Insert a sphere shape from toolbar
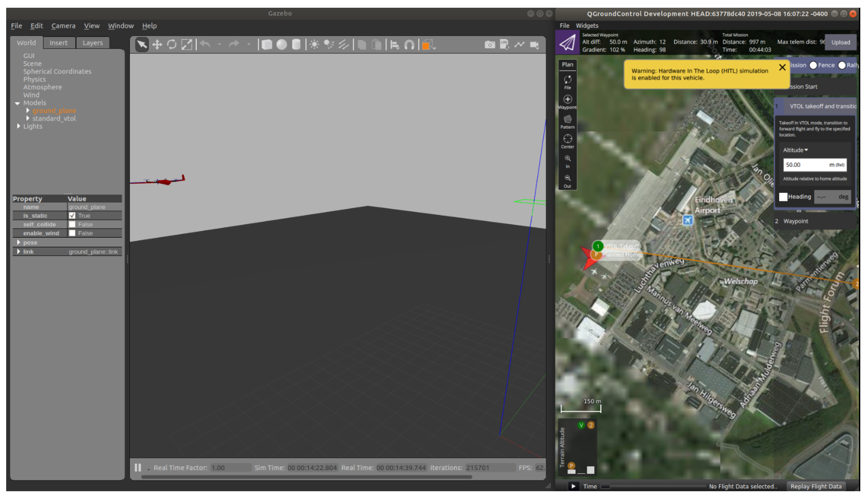 pyautogui.click(x=282, y=45)
